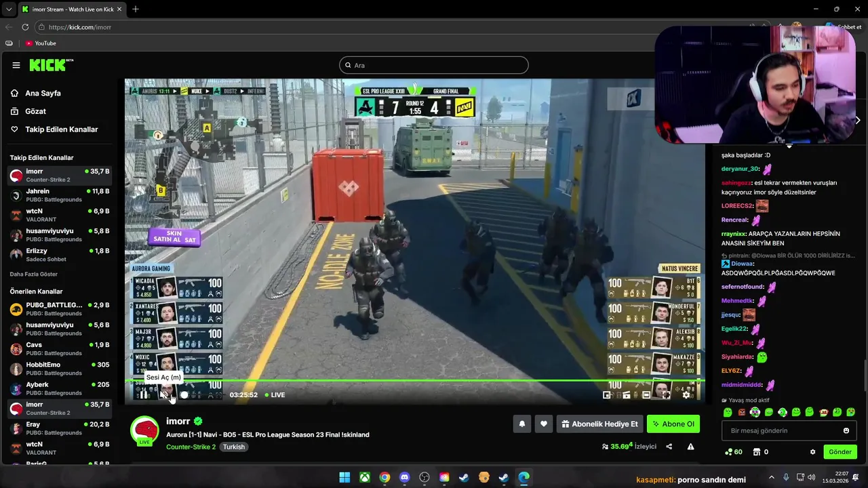Open Windows Start menu
868x488 pixels.
click(x=344, y=477)
